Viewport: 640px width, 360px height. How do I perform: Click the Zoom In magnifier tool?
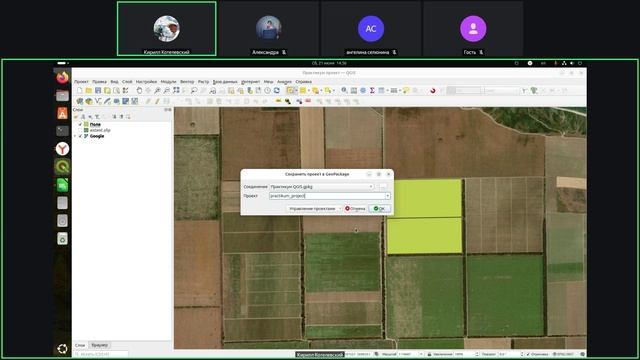click(x=158, y=91)
